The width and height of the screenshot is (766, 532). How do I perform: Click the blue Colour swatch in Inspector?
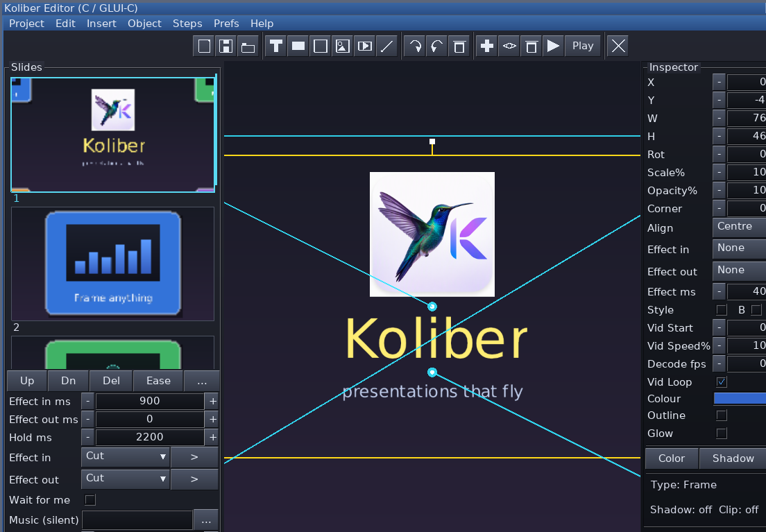click(x=740, y=398)
